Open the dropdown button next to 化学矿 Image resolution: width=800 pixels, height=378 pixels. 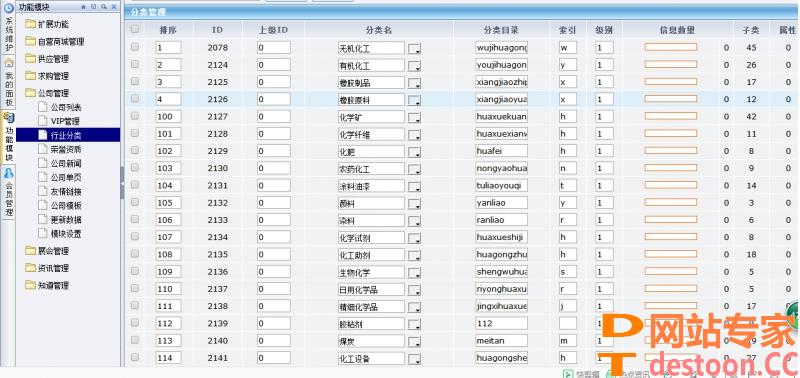[415, 118]
